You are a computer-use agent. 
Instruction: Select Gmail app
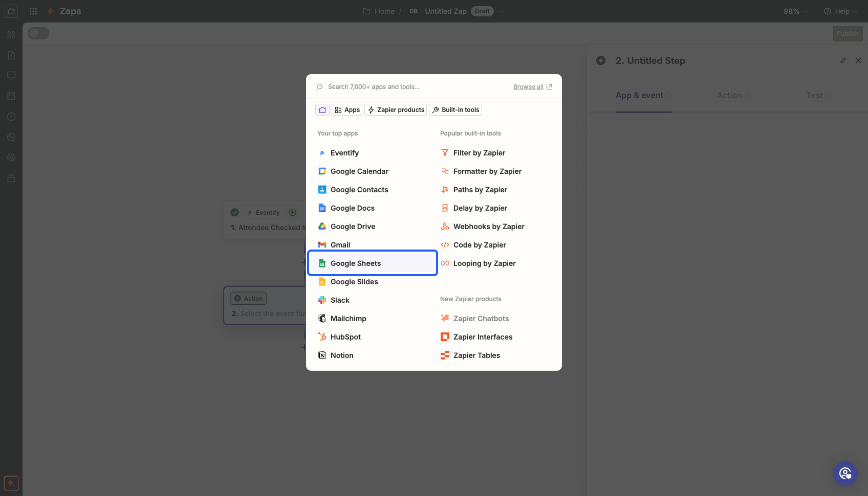click(x=372, y=245)
